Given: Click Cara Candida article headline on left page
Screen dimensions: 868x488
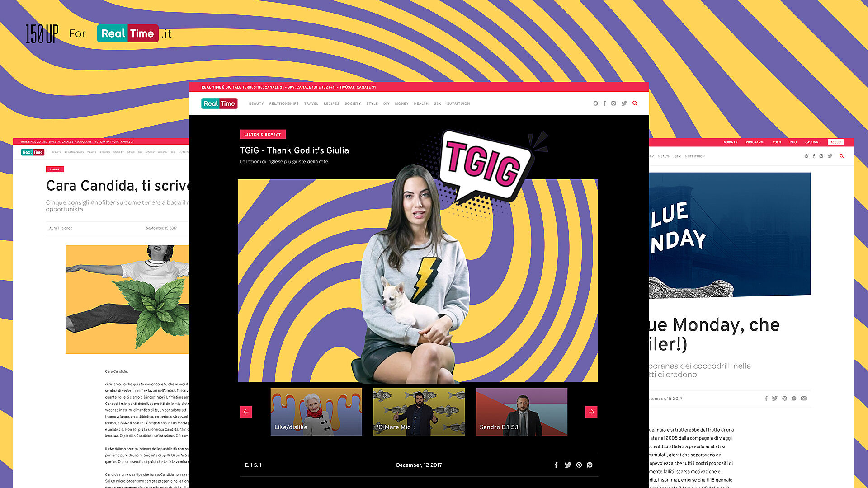Looking at the screenshot, I should (118, 186).
